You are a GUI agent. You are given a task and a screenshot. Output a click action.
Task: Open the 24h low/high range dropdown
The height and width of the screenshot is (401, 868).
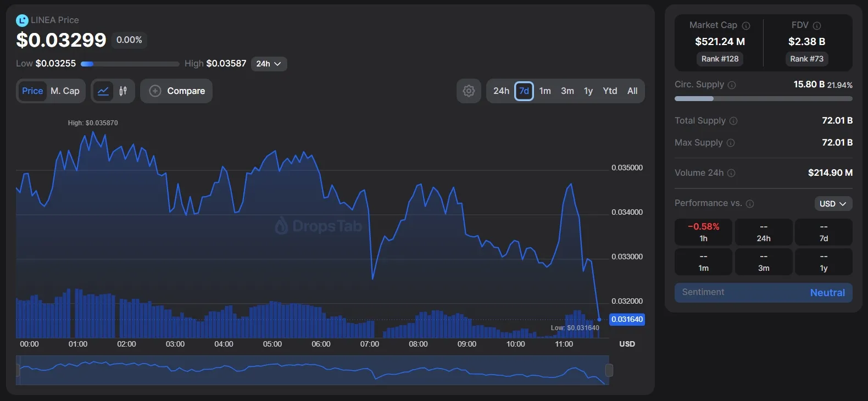[269, 64]
